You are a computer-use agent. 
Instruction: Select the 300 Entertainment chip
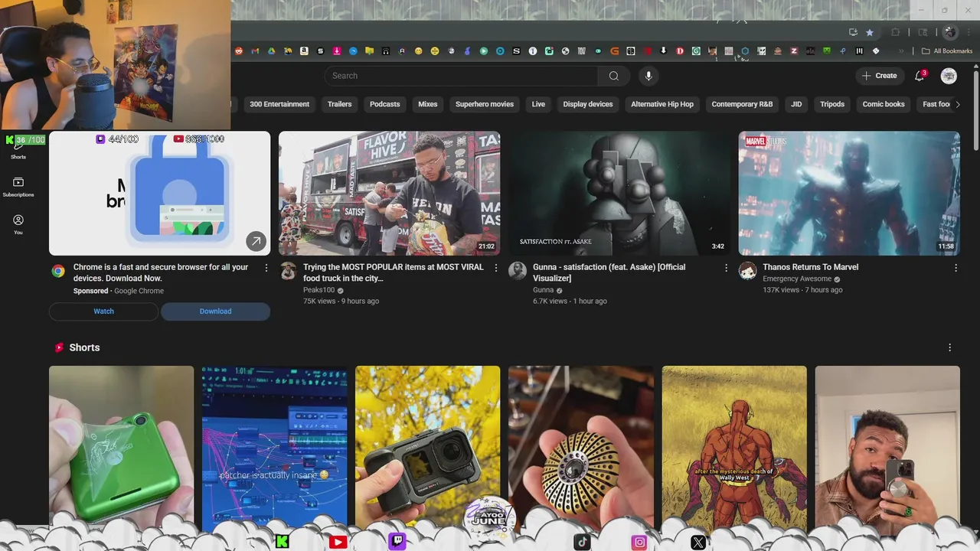[x=279, y=104]
